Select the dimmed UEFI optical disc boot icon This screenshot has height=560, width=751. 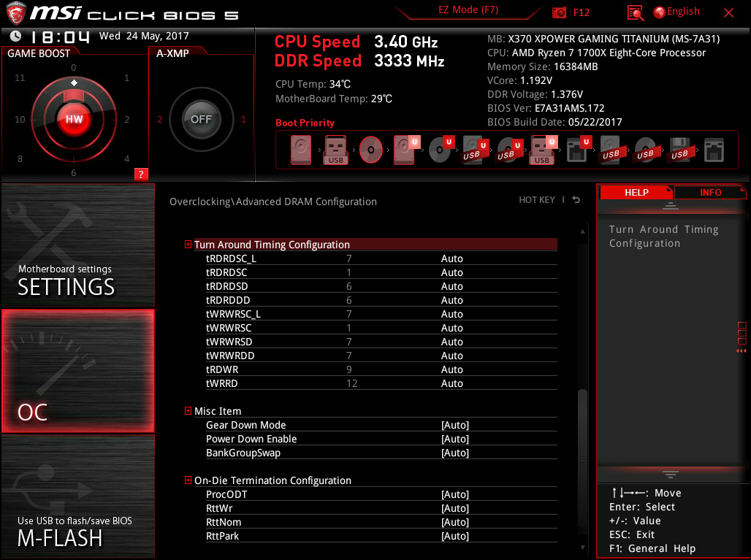[441, 150]
